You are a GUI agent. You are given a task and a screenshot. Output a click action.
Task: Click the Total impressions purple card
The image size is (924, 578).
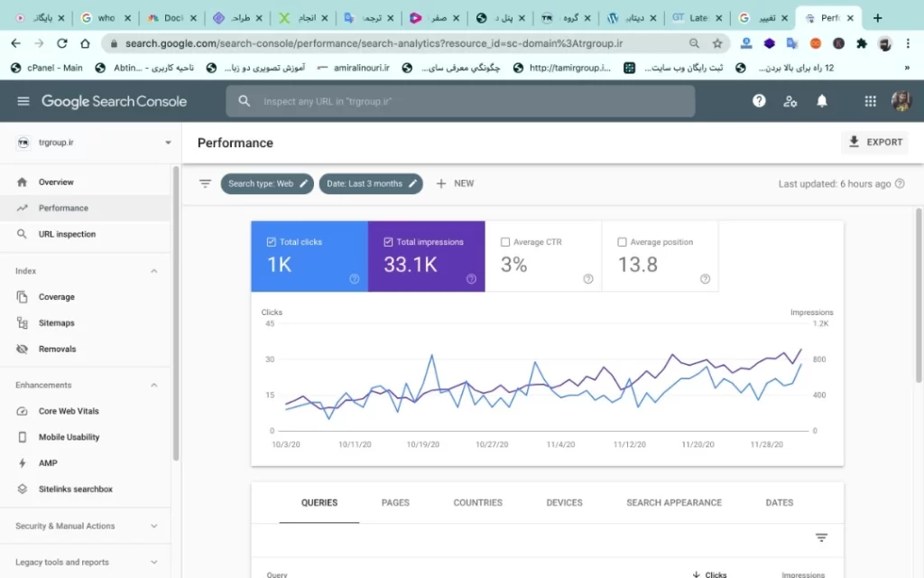426,257
